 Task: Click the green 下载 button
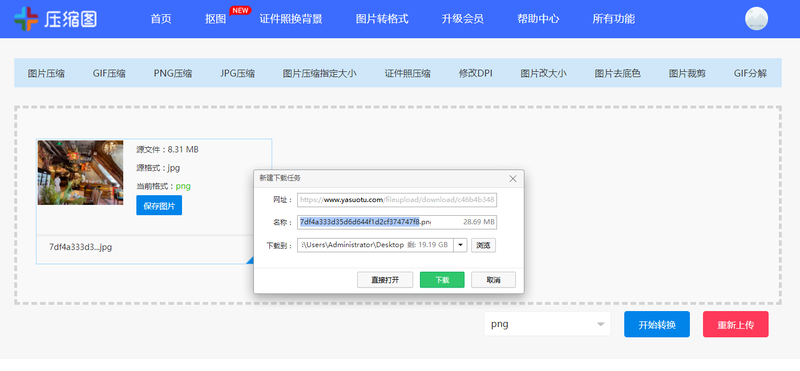pyautogui.click(x=442, y=280)
